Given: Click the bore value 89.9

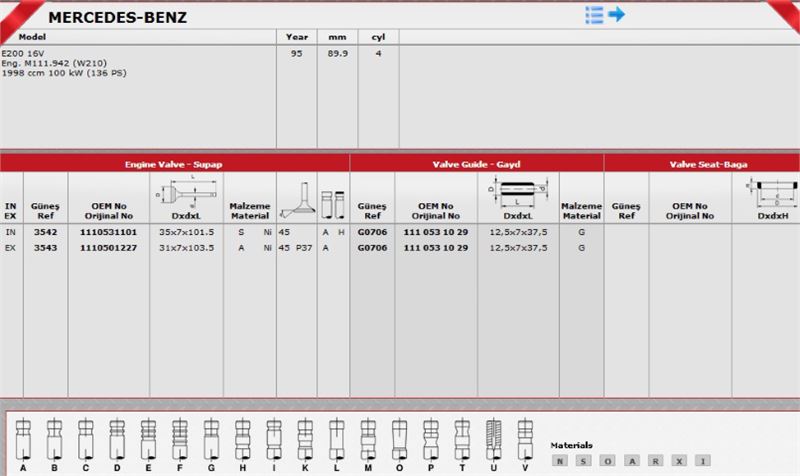Looking at the screenshot, I should 338,53.
